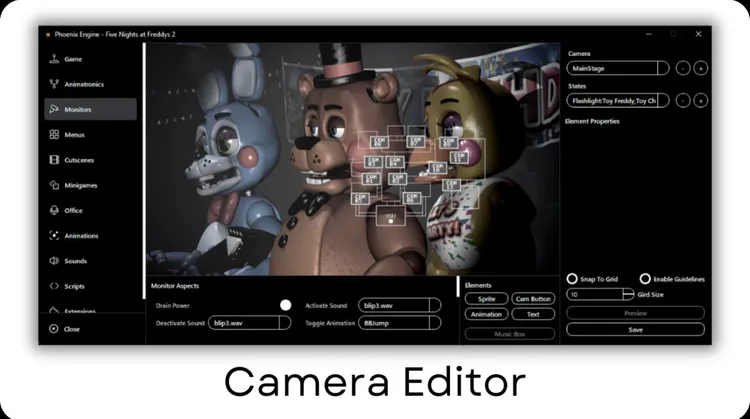
Task: Click the Music Box button
Action: pyautogui.click(x=510, y=334)
